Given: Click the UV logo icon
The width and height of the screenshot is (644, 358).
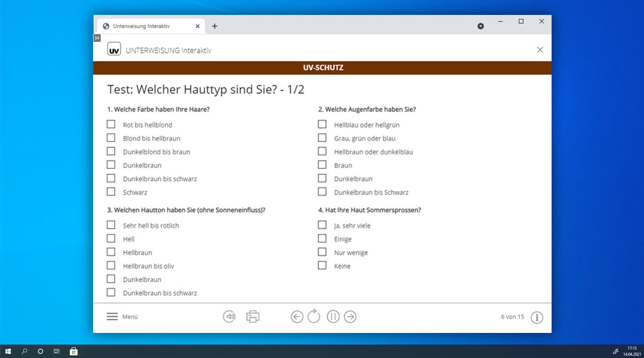Looking at the screenshot, I should click(x=114, y=49).
